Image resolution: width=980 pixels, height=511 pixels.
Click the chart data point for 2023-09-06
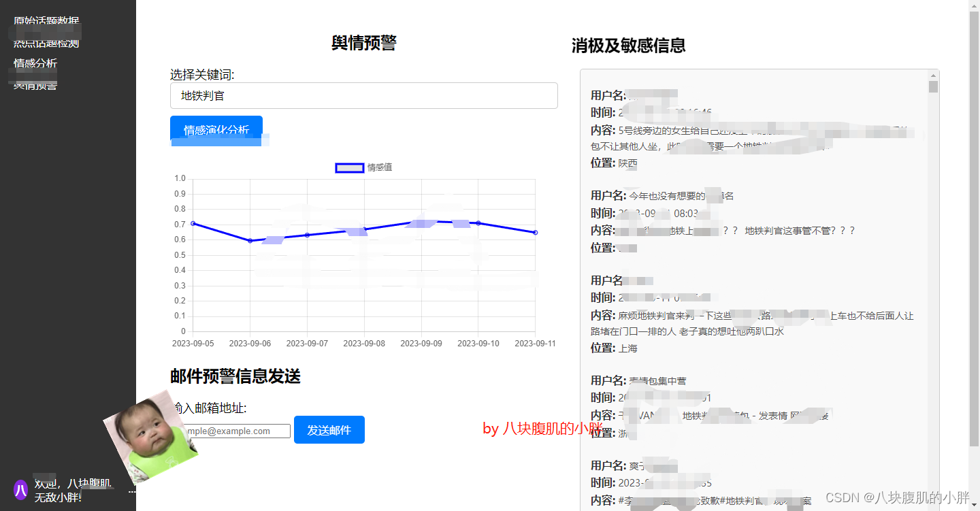pos(250,240)
